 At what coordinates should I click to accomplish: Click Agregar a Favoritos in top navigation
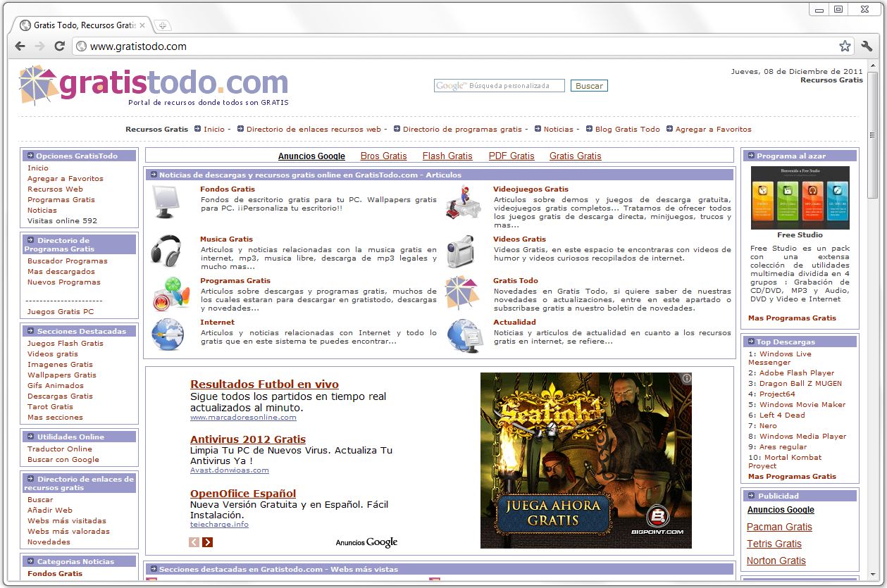[714, 130]
